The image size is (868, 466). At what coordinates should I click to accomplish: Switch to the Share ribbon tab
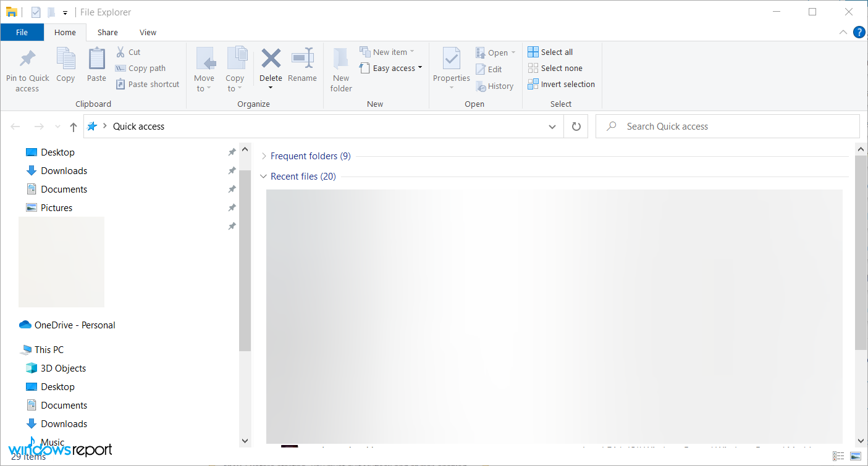(x=107, y=32)
